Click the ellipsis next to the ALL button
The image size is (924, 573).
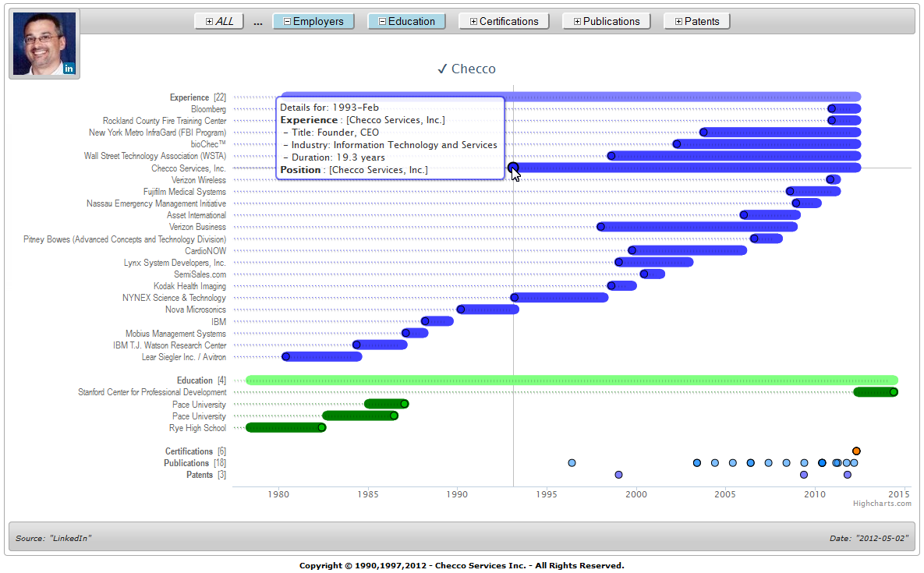258,22
